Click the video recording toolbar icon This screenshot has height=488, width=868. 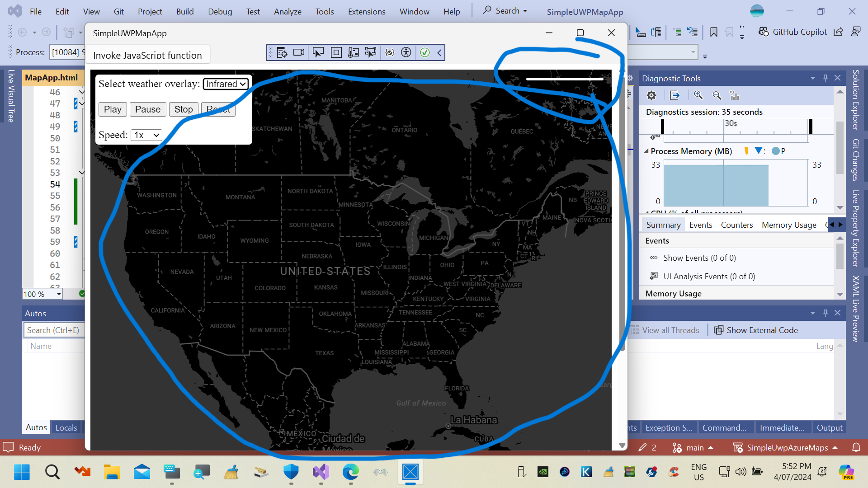click(299, 52)
